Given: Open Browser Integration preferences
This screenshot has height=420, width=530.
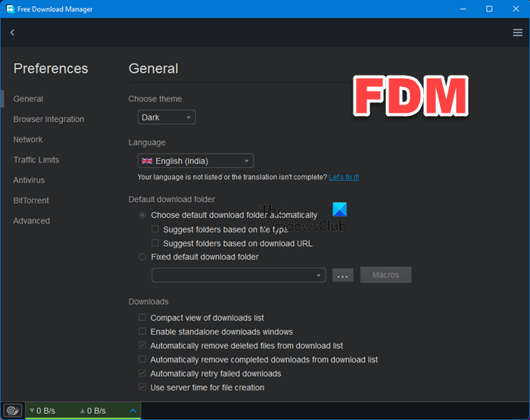Looking at the screenshot, I should tap(48, 120).
